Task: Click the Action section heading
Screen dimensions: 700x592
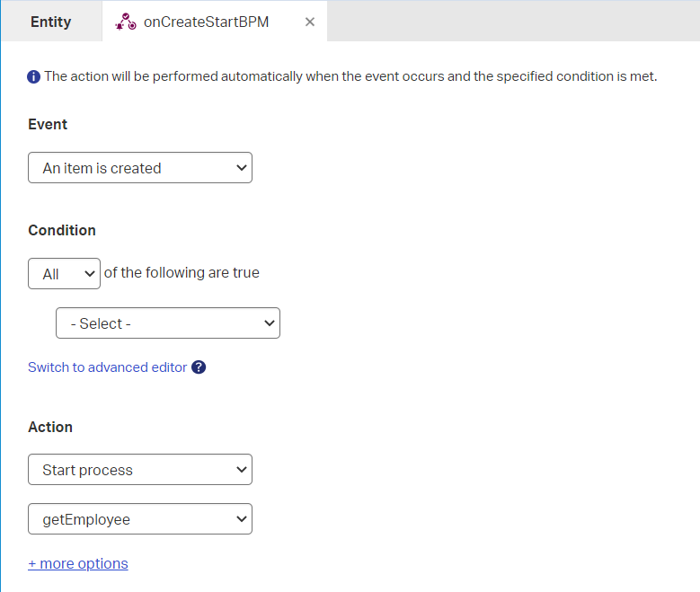Action: point(50,427)
